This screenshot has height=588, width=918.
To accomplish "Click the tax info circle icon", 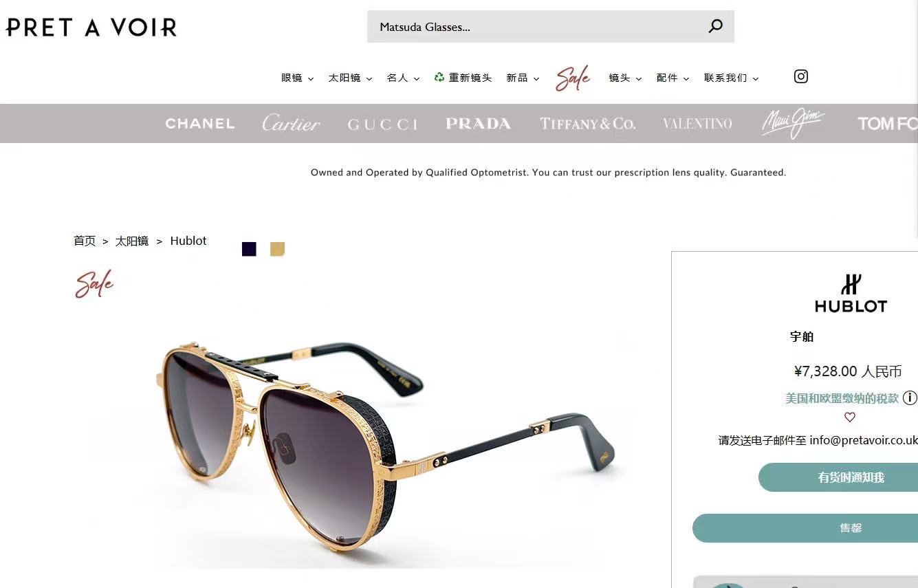I will point(910,398).
